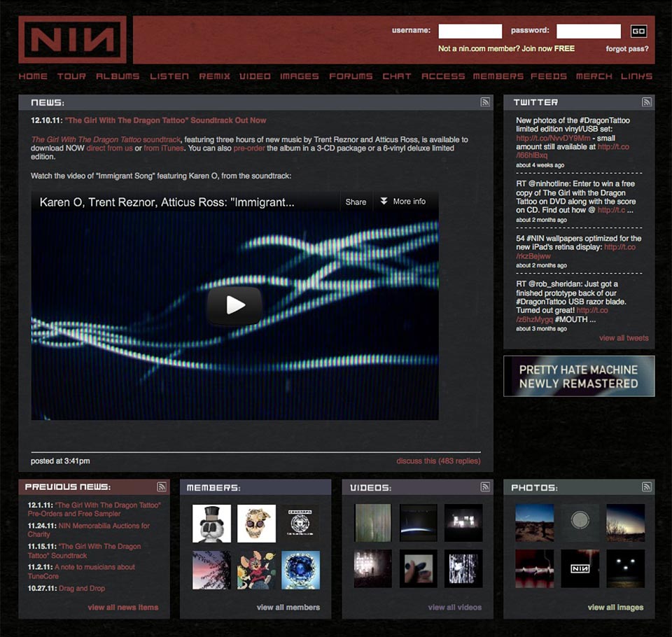672x637 pixels.
Task: Click the pre-order link
Action: 249,148
